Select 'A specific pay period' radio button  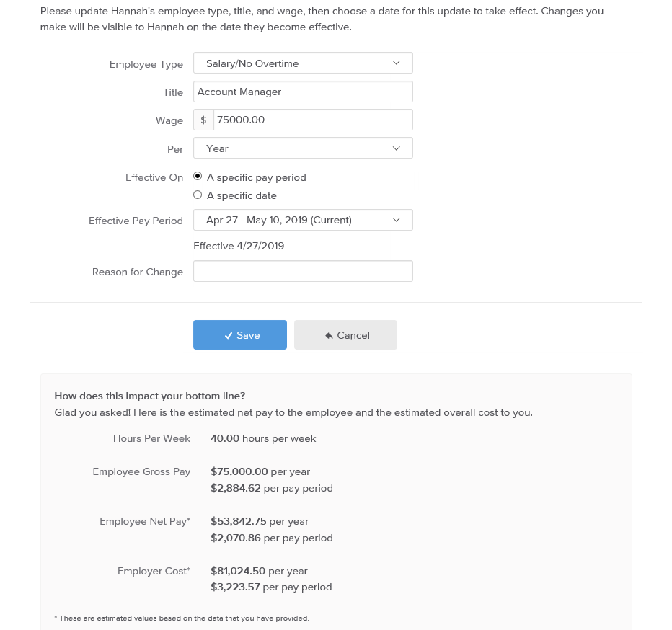(198, 176)
